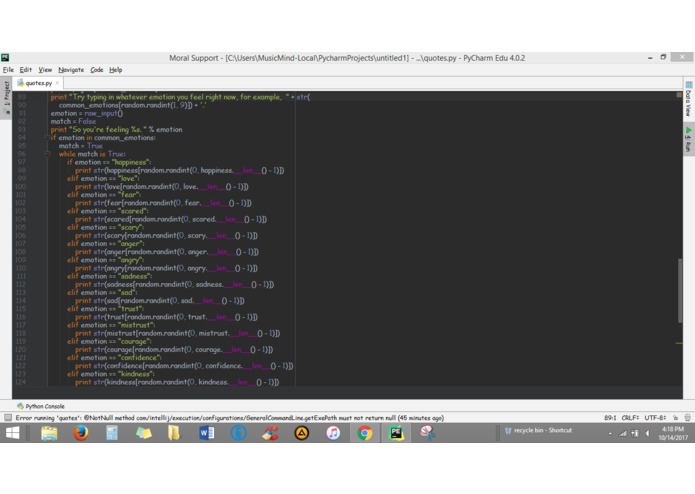Click the read-only lock icon in status bar

[x=675, y=418]
